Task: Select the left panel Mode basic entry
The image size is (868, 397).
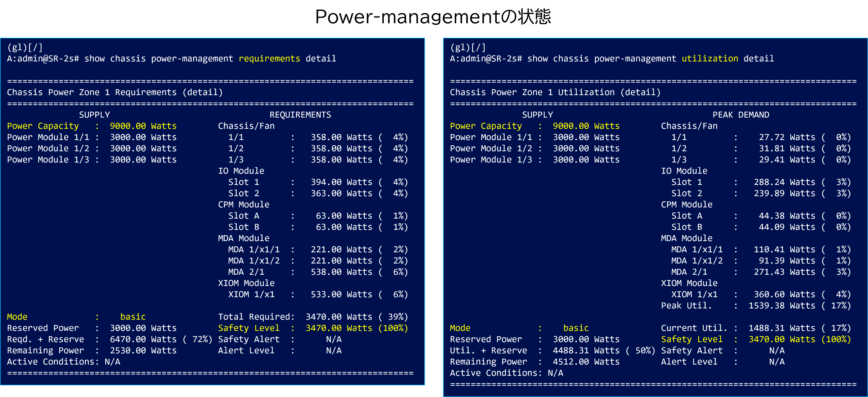Action: point(76,317)
